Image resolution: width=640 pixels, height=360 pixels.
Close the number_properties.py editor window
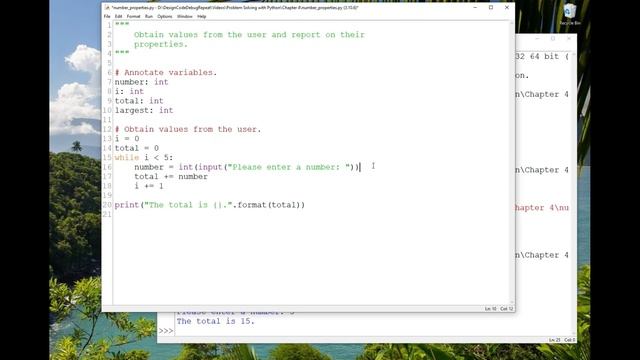507,7
